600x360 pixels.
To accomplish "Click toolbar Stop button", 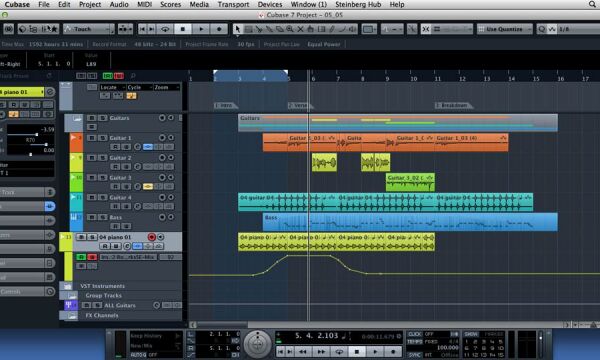I will [183, 29].
